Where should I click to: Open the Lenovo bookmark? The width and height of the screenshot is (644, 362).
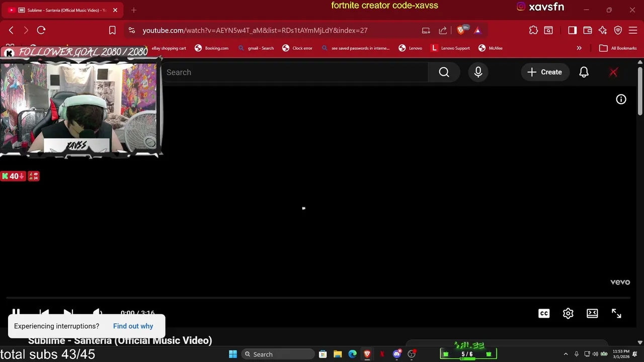click(x=411, y=48)
